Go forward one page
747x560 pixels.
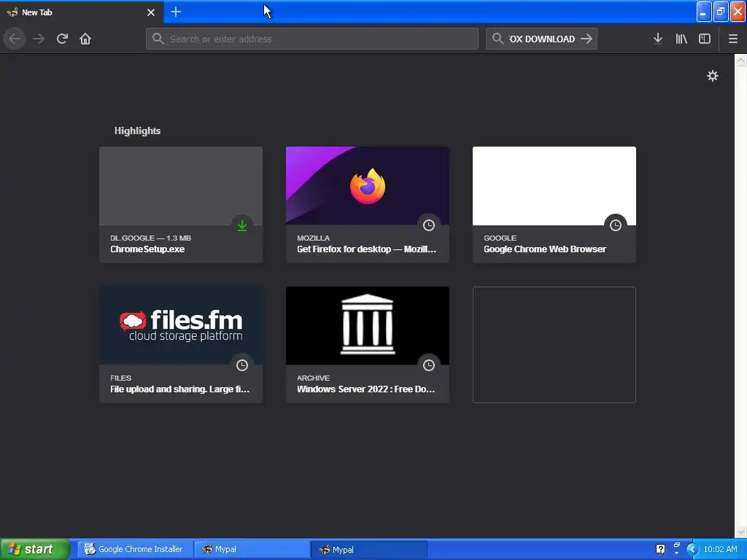pos(39,39)
